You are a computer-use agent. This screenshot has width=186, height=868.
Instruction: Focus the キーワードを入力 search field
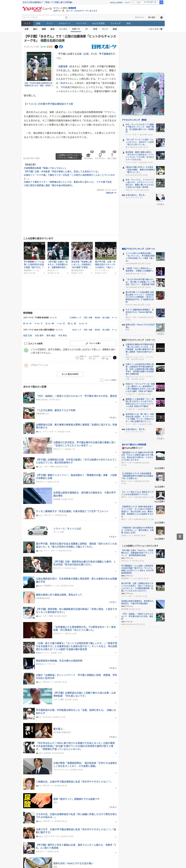coord(44,18)
